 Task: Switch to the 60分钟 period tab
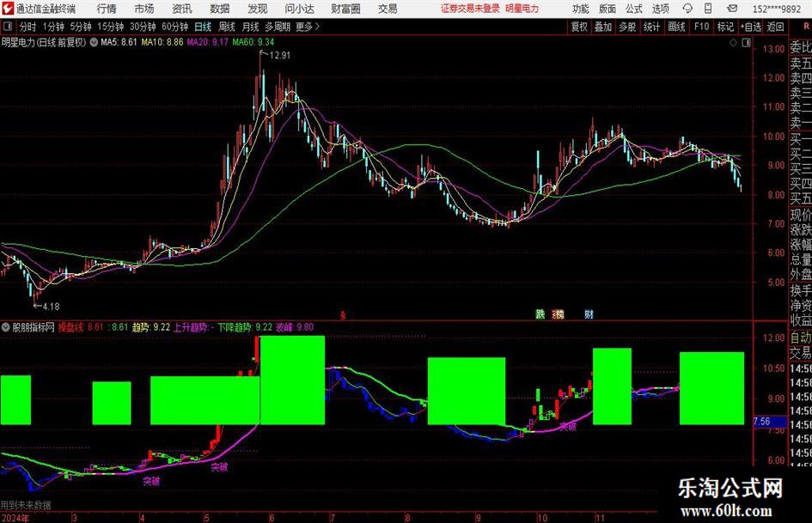point(175,27)
